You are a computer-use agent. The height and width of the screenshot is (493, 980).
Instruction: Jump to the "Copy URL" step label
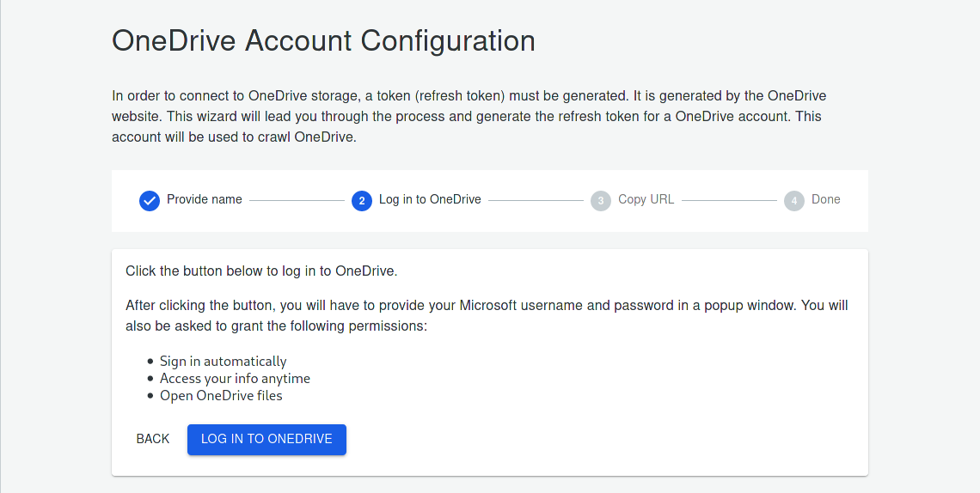coord(646,199)
